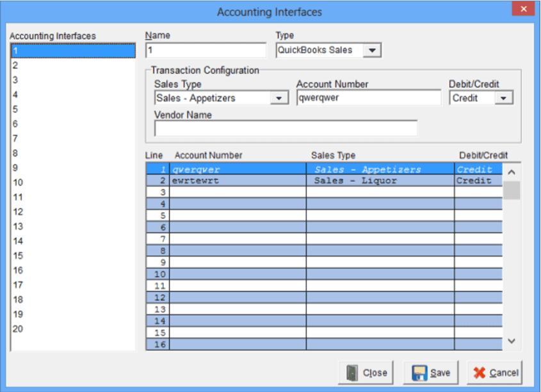Pick interface 20 in the list
This screenshot has height=392, width=541.
[x=72, y=329]
